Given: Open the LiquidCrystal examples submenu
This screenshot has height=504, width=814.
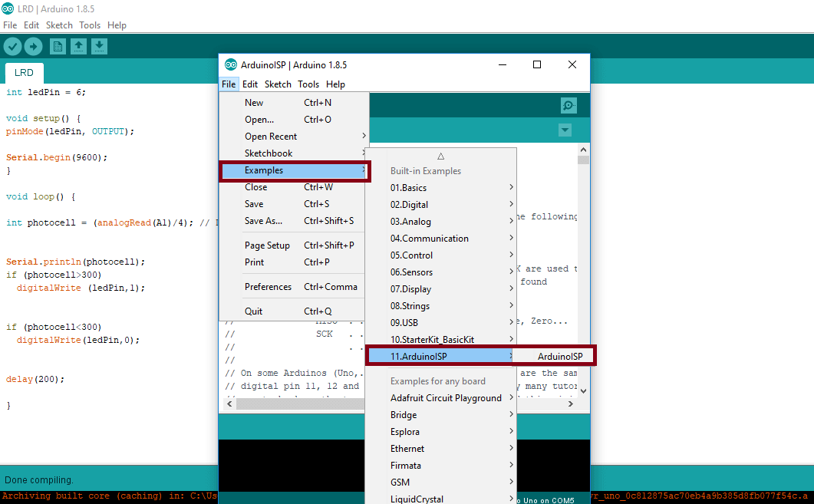Looking at the screenshot, I should tap(440, 499).
